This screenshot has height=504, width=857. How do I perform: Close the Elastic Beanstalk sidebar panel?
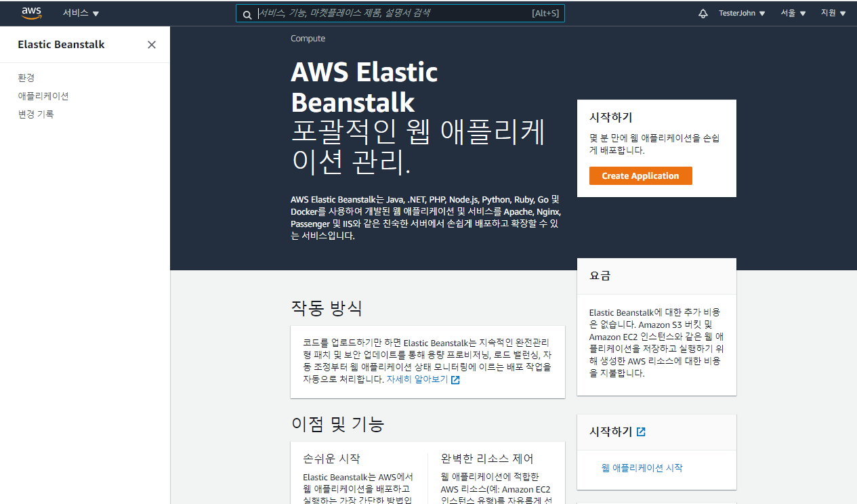click(152, 45)
